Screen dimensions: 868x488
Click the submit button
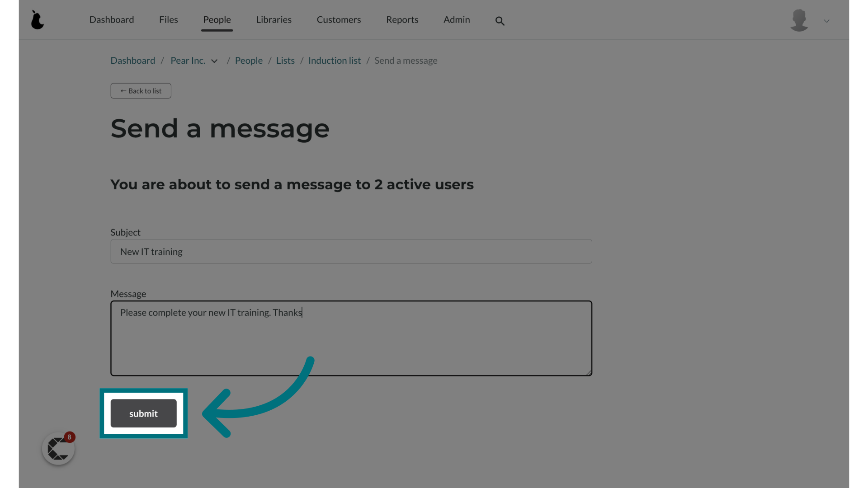tap(143, 413)
